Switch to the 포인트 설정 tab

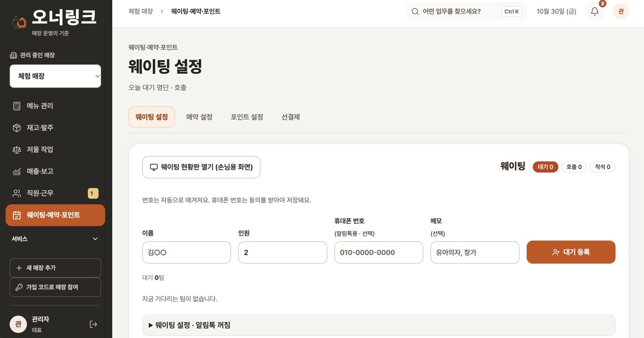pos(247,117)
